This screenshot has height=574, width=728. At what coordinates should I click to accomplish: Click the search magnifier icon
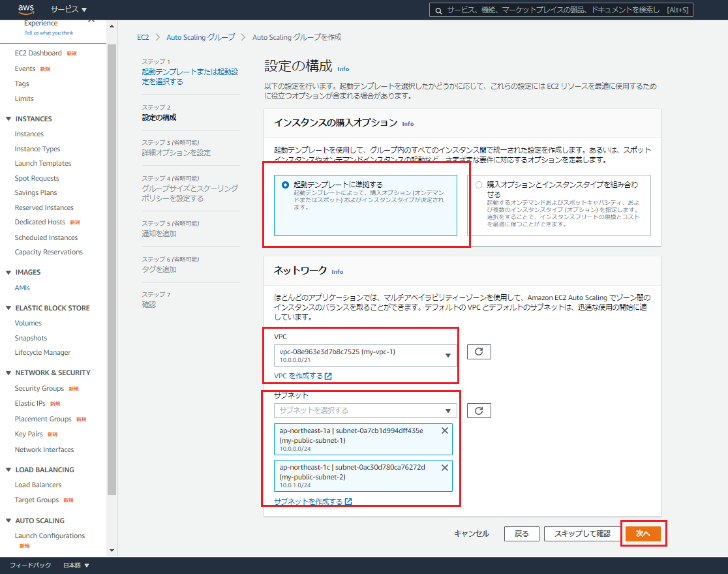click(x=438, y=10)
